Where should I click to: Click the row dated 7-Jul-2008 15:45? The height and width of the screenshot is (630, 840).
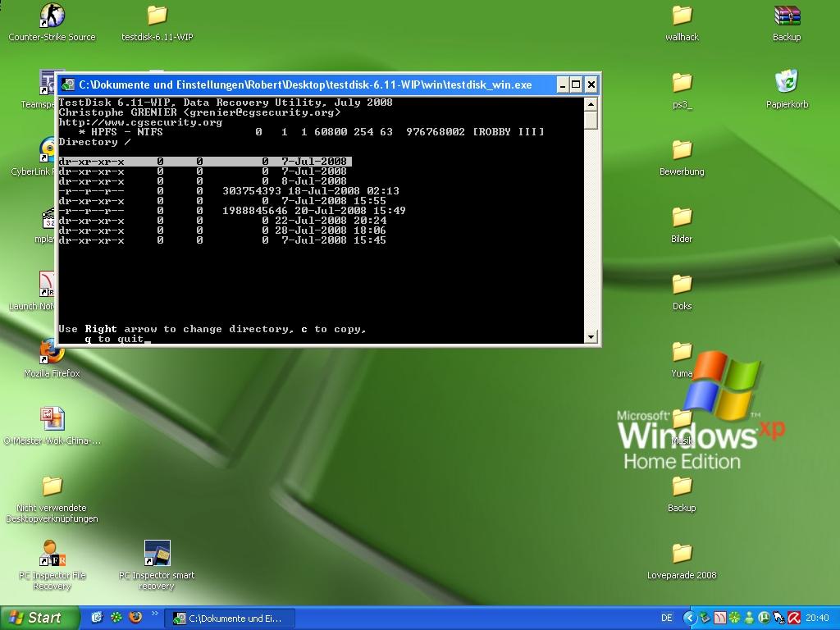222,240
